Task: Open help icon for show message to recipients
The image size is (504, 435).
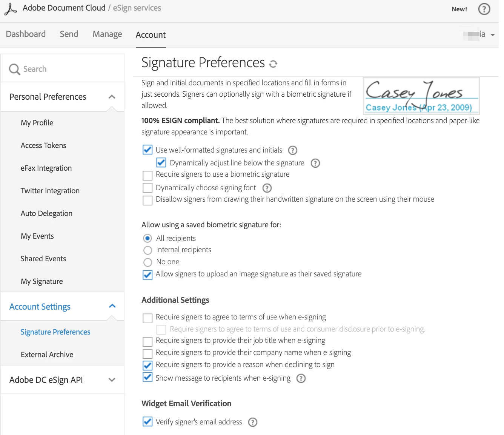Action: click(x=301, y=378)
